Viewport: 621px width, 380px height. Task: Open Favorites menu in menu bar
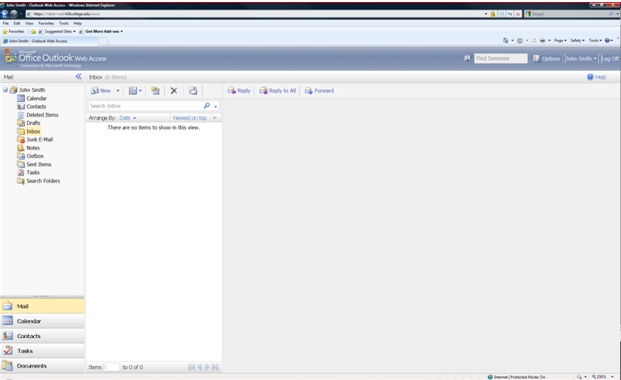tap(46, 23)
